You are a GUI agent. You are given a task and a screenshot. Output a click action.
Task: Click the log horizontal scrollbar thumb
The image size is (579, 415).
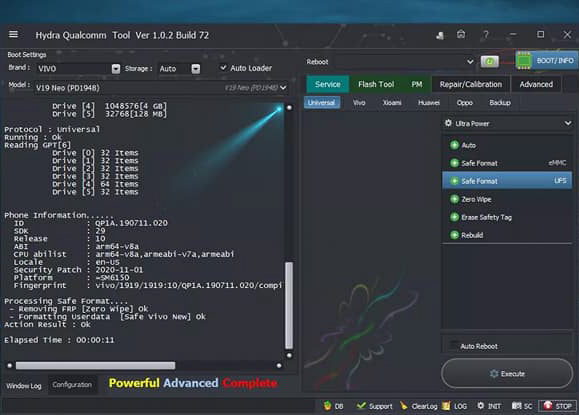coord(95,366)
